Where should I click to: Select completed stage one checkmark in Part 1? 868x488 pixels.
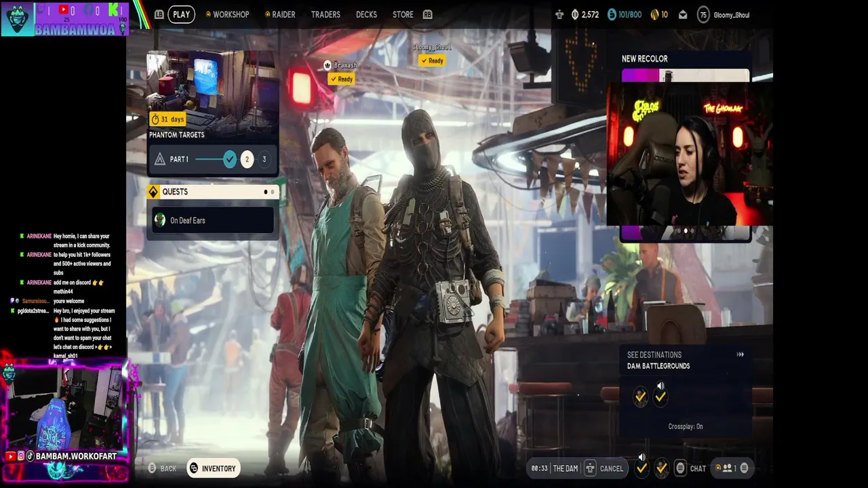[x=230, y=159]
